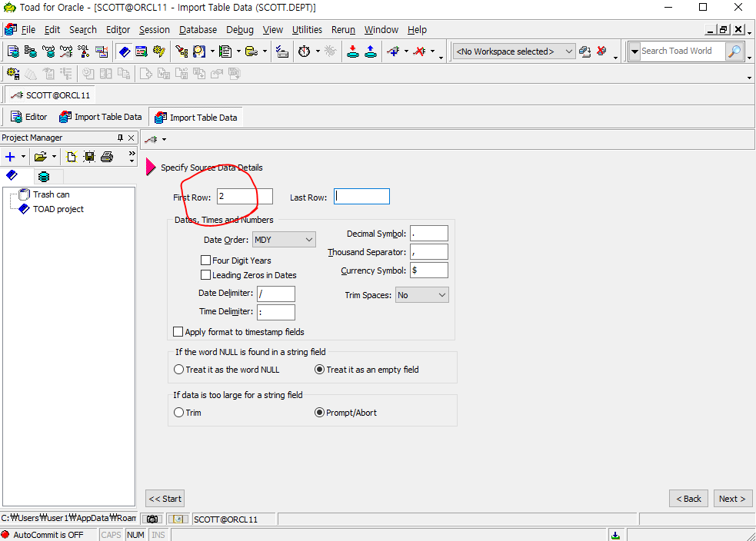Toggle the Project Manager toolbar icon

coord(125,51)
